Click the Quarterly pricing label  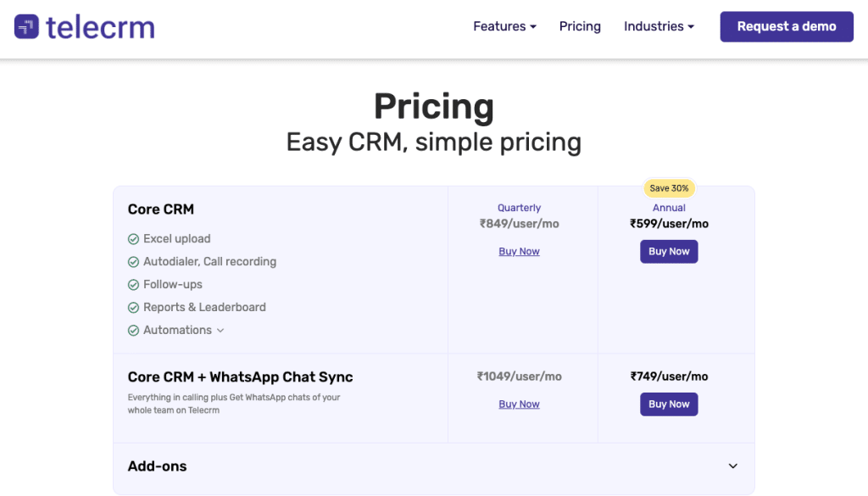pos(519,208)
